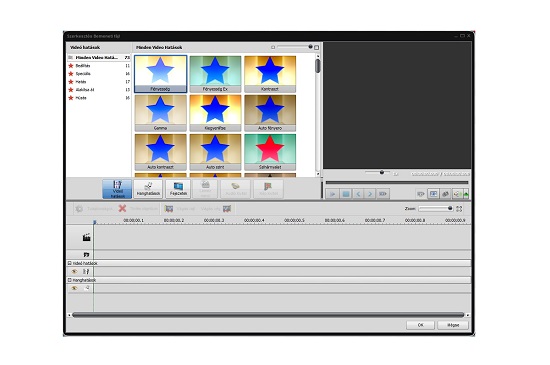The image size is (550, 365).
Task: Adjust the timeline Zoom slider
Action: click(x=436, y=209)
